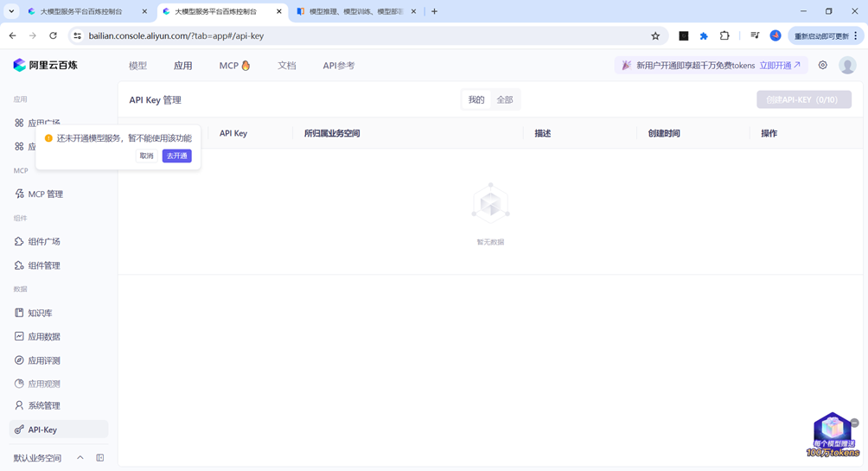Click 重新启动即可更新 button
This screenshot has width=868, height=471.
826,36
